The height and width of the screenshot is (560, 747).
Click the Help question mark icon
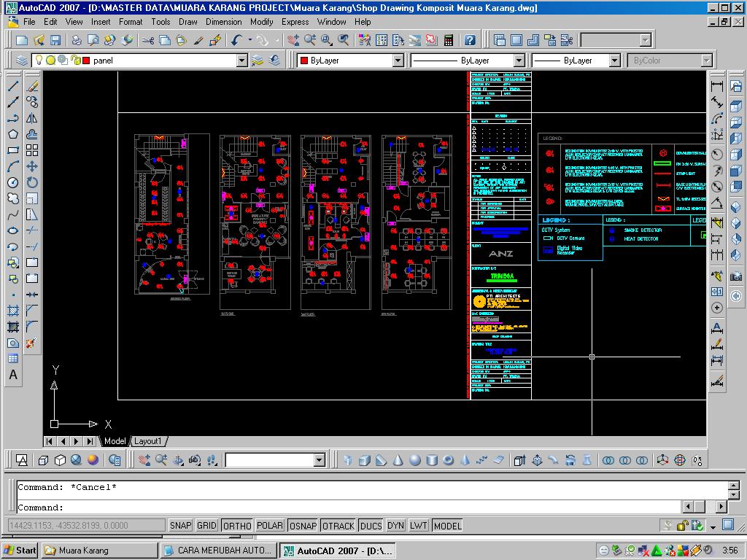[x=471, y=40]
